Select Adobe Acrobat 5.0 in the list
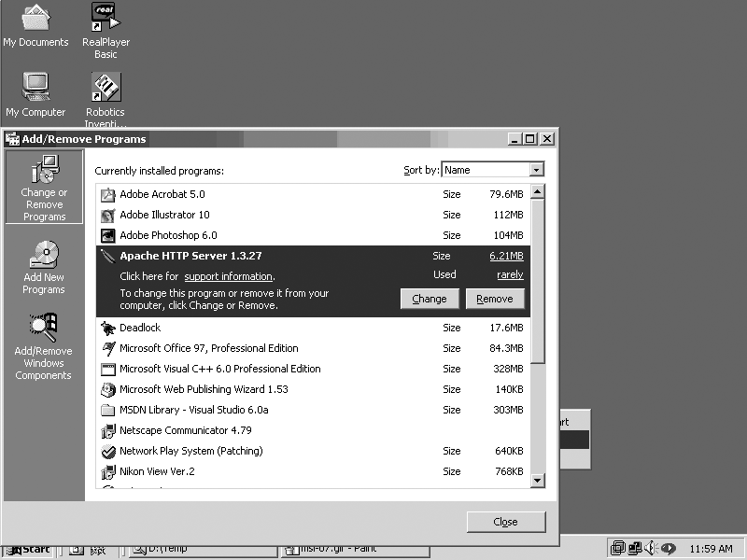Screen dimensions: 747x560 tap(313, 194)
